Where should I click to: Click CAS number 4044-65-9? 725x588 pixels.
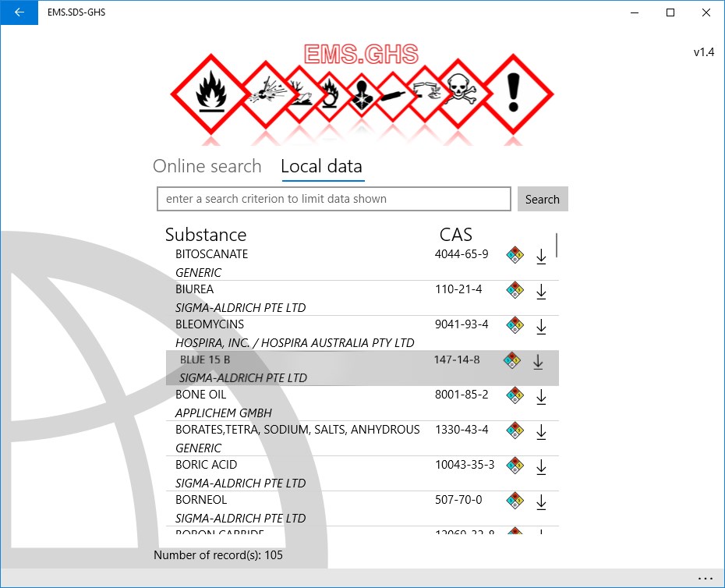[462, 254]
